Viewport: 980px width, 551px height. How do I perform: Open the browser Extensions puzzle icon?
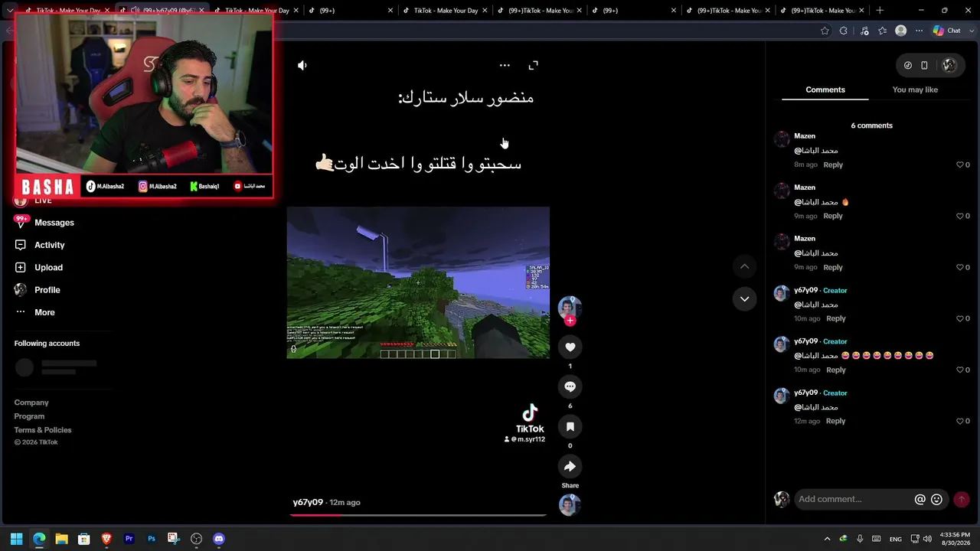point(844,31)
